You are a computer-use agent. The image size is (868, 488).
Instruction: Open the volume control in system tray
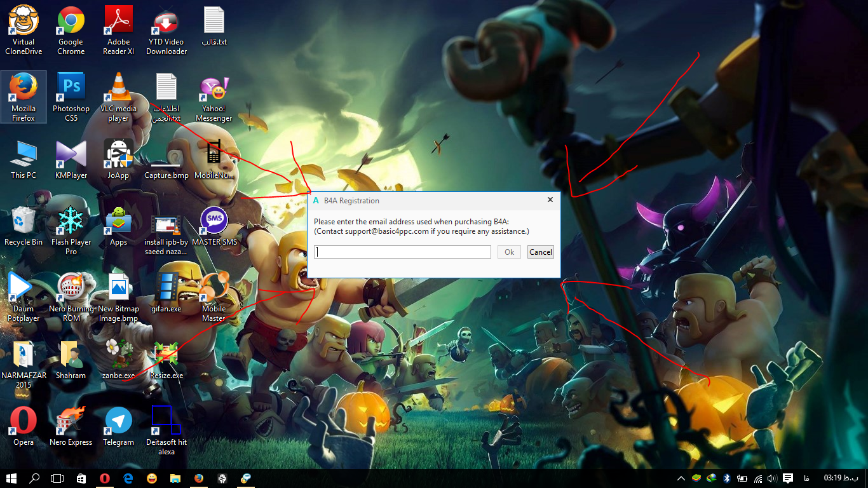(x=772, y=478)
